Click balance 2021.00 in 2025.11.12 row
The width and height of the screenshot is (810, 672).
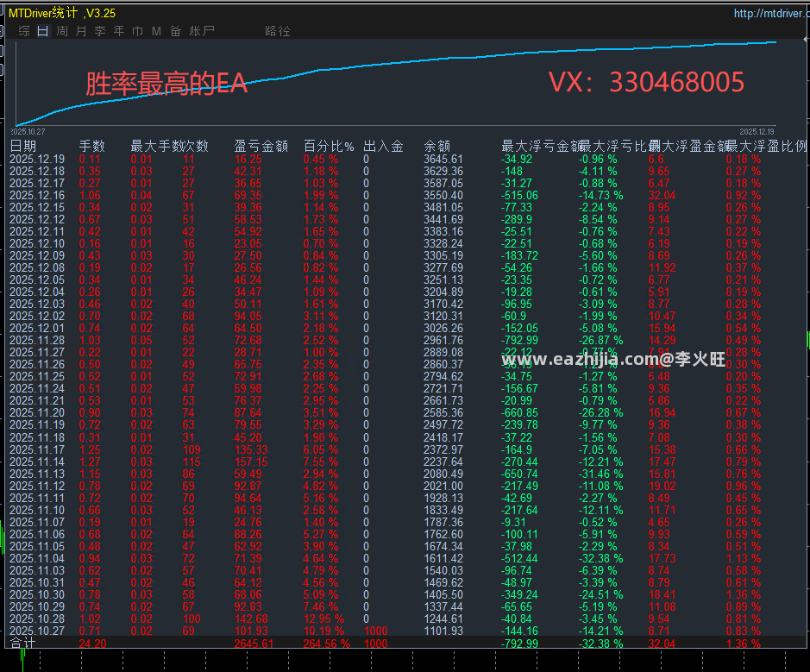[x=443, y=486]
